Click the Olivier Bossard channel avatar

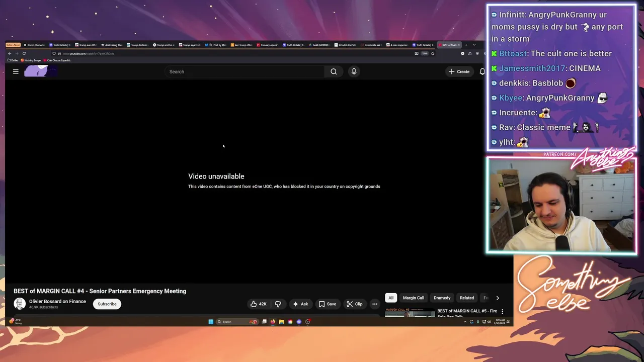20,304
